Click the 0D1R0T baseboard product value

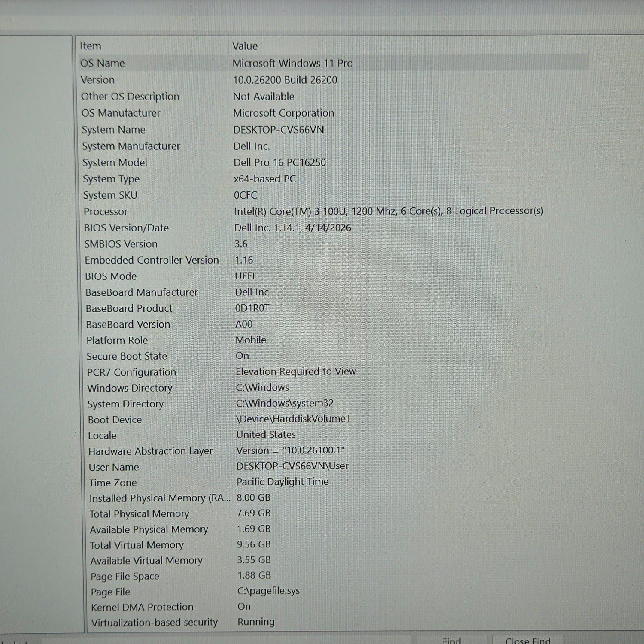(252, 308)
